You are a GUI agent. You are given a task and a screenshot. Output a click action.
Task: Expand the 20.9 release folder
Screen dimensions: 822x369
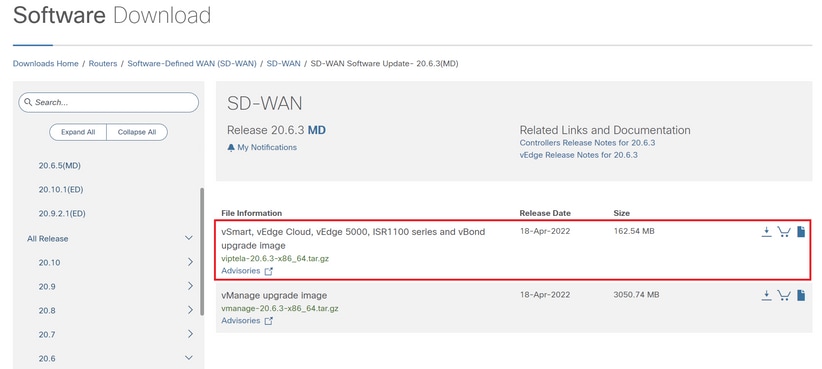[190, 287]
